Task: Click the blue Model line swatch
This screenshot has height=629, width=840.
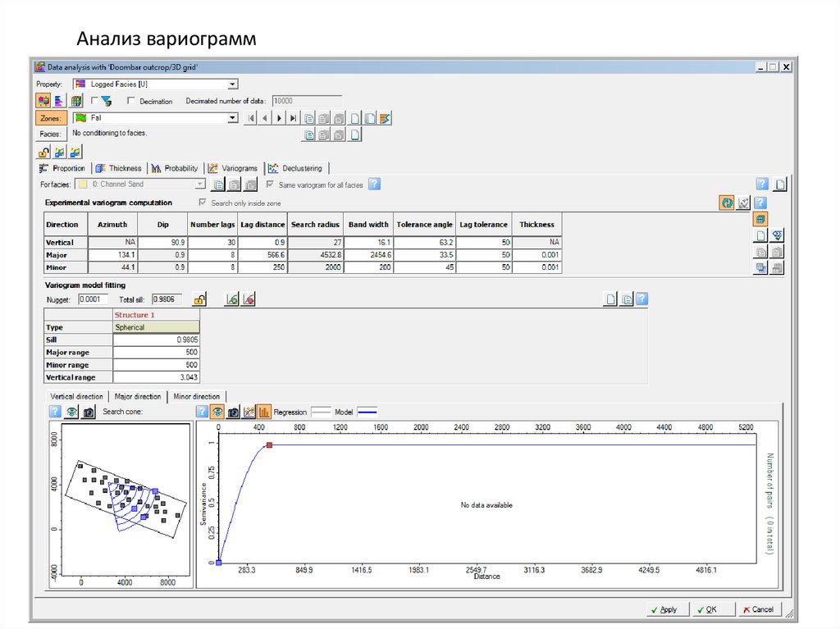Action: click(367, 412)
